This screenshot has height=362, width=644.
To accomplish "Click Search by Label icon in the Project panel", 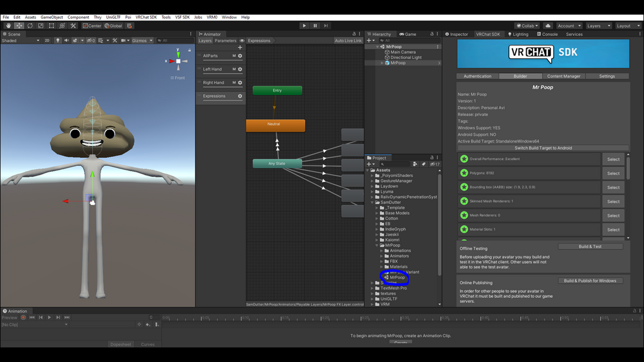I will click(424, 164).
